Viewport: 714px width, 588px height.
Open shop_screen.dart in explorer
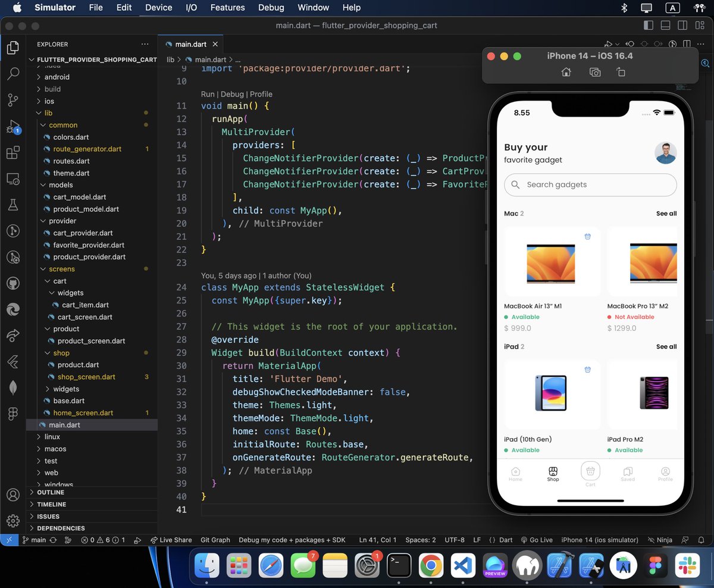point(86,377)
